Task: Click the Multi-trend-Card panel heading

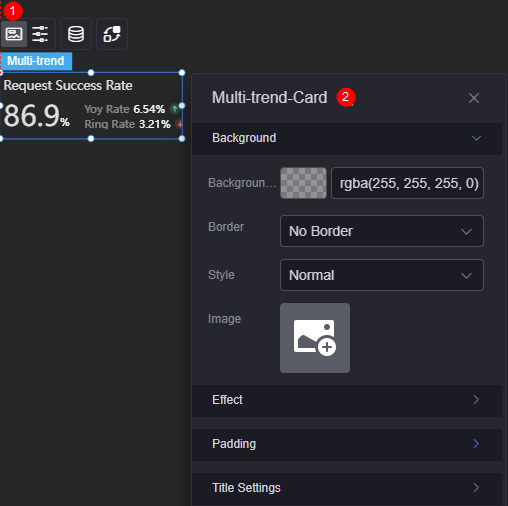Action: [x=270, y=98]
